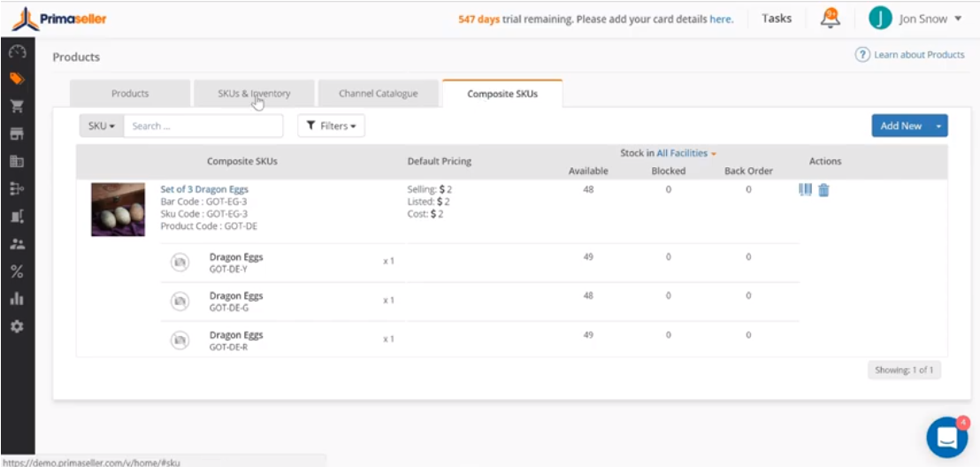
Task: Open the dashboard speedometer icon in sidebar
Action: point(17,52)
